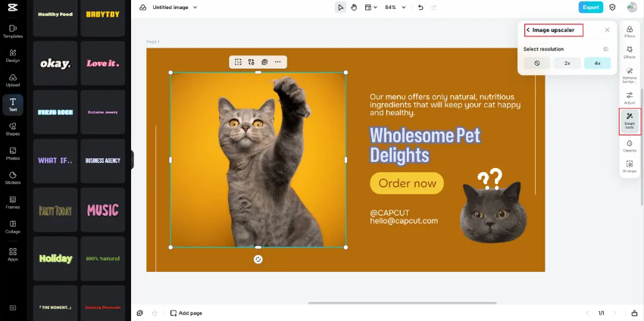This screenshot has height=321, width=644.
Task: Select the Wholesome Pet Delights heading
Action: 425,145
